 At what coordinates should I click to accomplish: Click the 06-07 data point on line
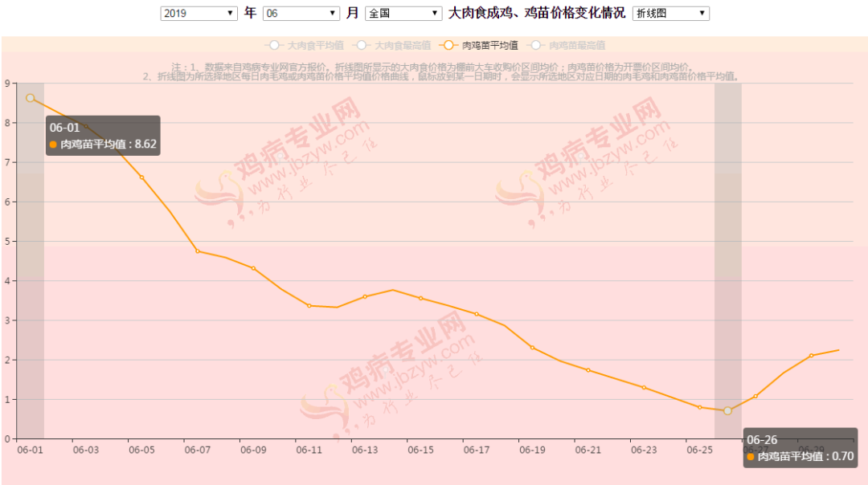[x=198, y=251]
